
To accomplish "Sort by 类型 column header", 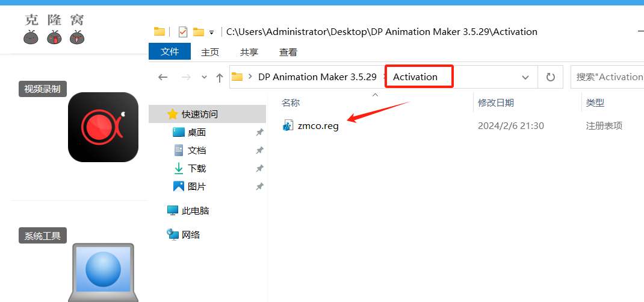I will click(595, 103).
